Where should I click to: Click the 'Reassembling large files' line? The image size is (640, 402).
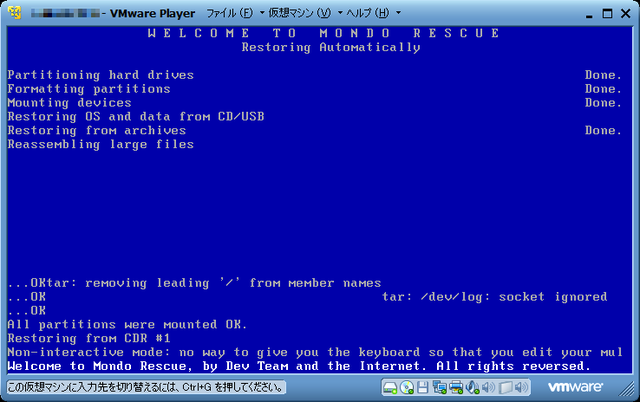(100, 144)
